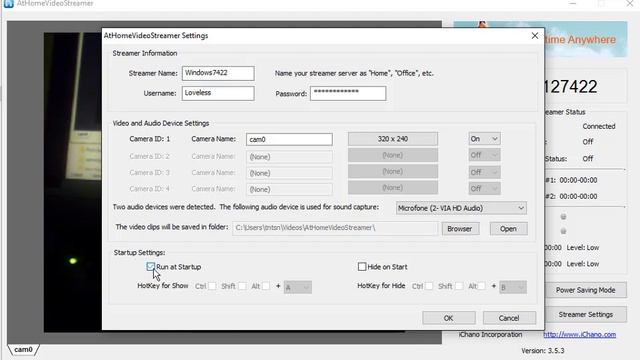Click the Streamer Name input field
640x360 pixels.
click(218, 73)
